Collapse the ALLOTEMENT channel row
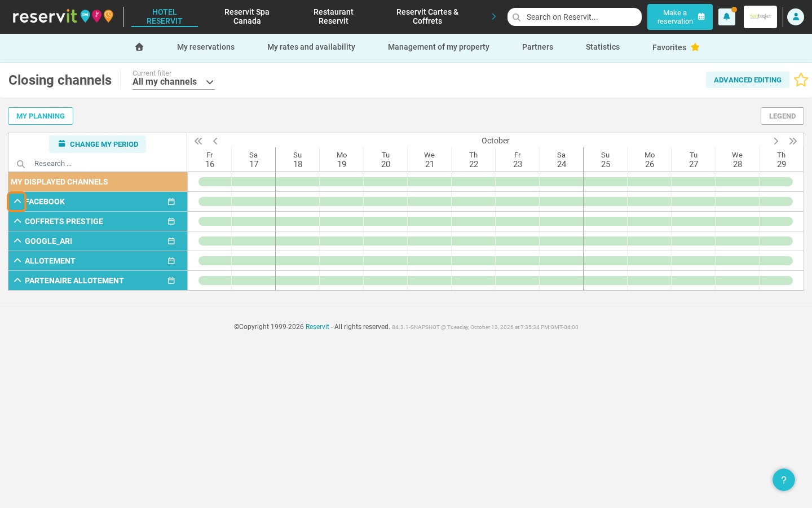 click(x=17, y=261)
